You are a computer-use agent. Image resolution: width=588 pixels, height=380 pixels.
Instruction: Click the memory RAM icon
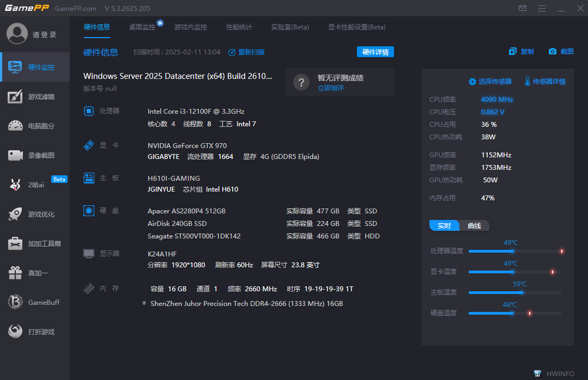tap(88, 288)
